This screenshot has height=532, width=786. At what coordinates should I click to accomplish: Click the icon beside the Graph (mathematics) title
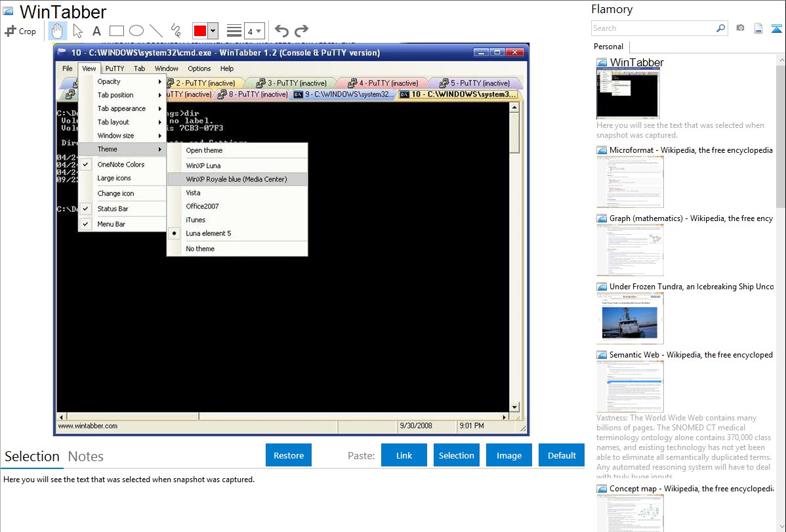(602, 218)
